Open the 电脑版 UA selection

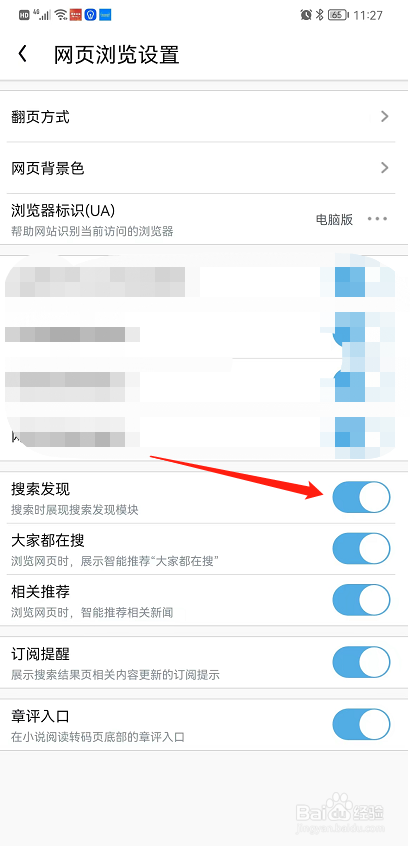(x=334, y=219)
